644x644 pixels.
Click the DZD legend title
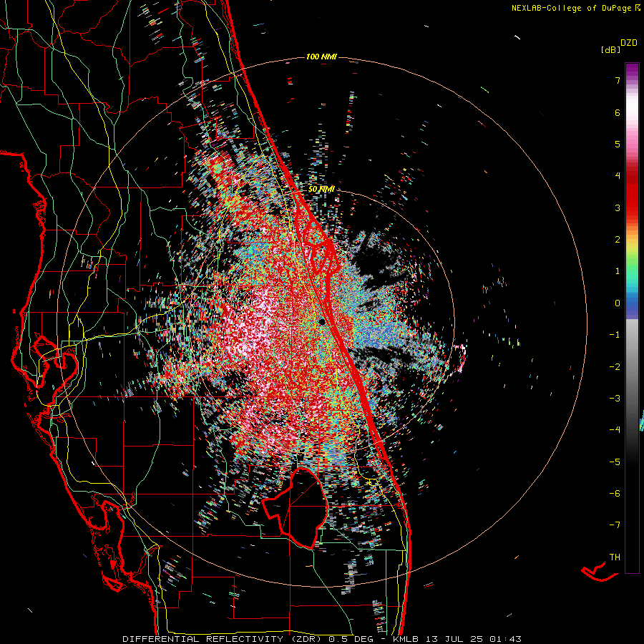(629, 43)
